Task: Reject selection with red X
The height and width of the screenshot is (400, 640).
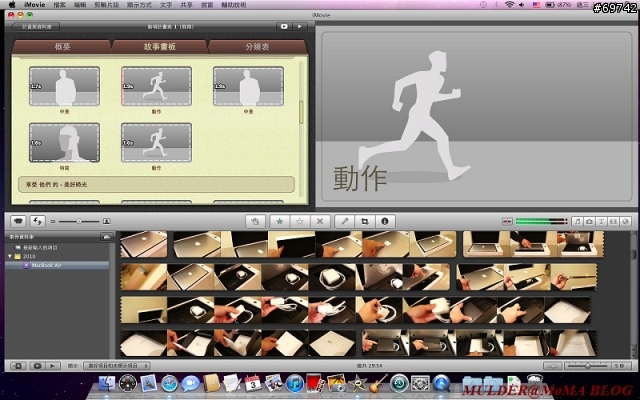Action: pyautogui.click(x=320, y=221)
